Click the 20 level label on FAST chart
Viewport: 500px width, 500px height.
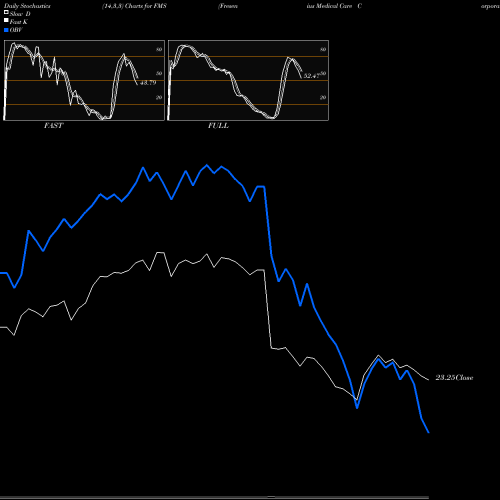[159, 97]
